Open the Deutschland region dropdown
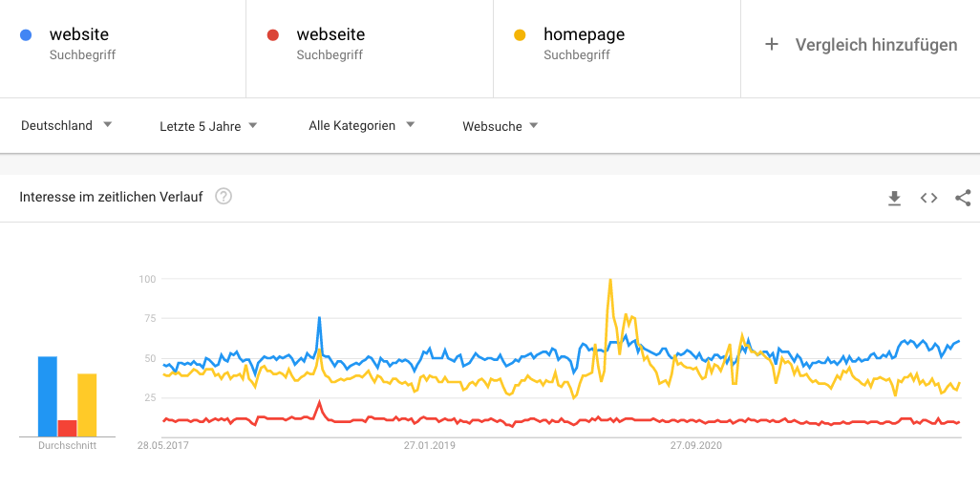The height and width of the screenshot is (489, 980). click(x=67, y=125)
